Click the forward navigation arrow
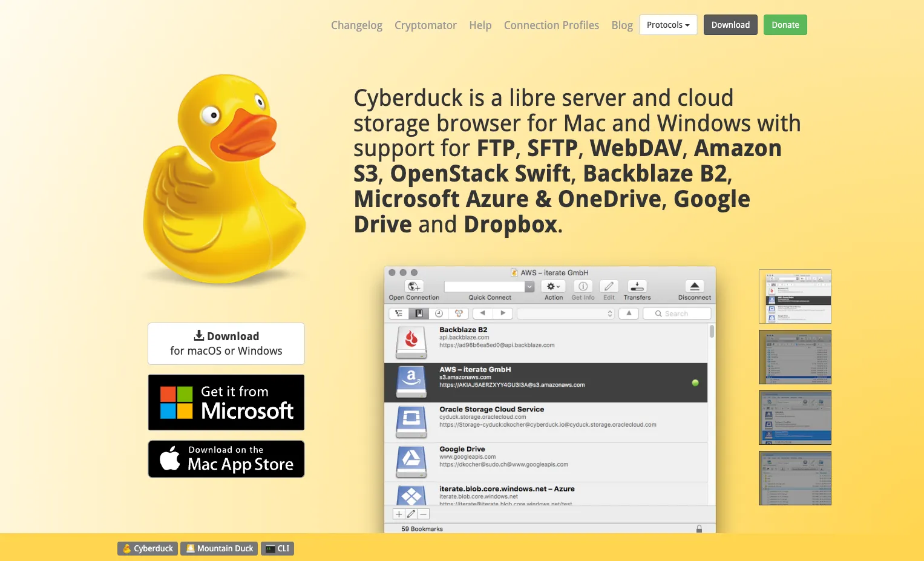The width and height of the screenshot is (924, 561). coord(503,313)
